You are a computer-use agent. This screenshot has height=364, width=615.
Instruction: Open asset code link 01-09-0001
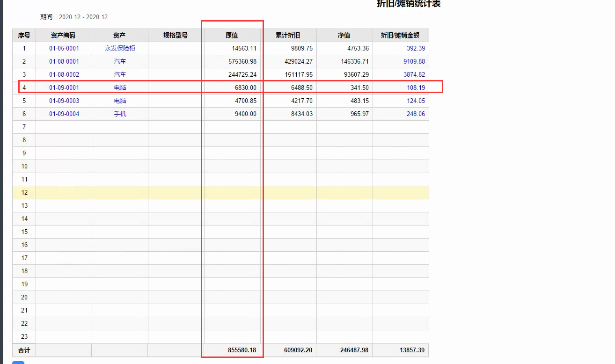point(64,87)
